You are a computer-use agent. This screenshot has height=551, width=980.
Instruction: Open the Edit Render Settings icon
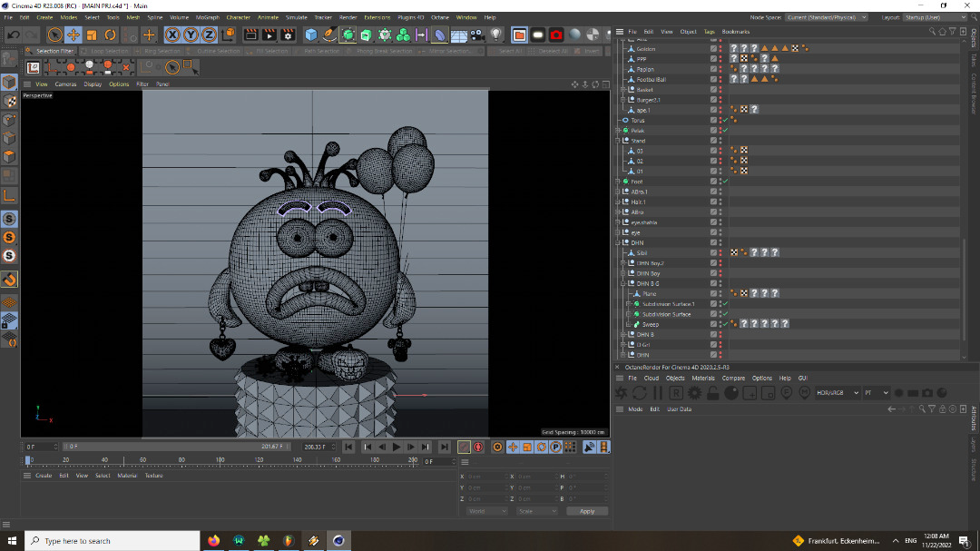(288, 34)
